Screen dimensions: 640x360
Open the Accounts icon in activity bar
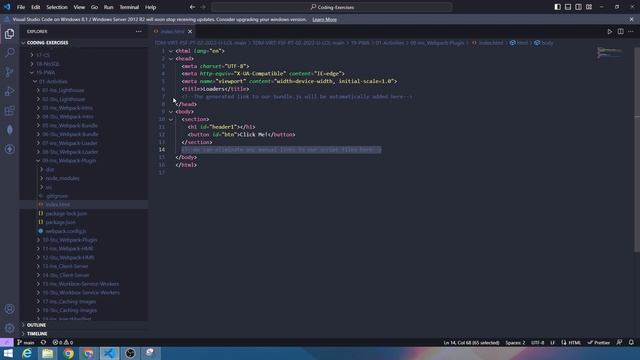pos(9,309)
